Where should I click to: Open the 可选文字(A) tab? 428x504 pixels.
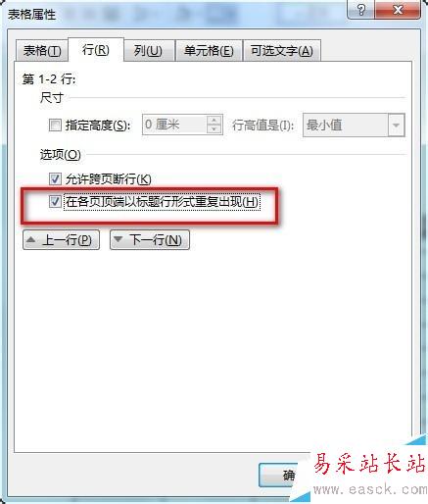click(x=282, y=51)
